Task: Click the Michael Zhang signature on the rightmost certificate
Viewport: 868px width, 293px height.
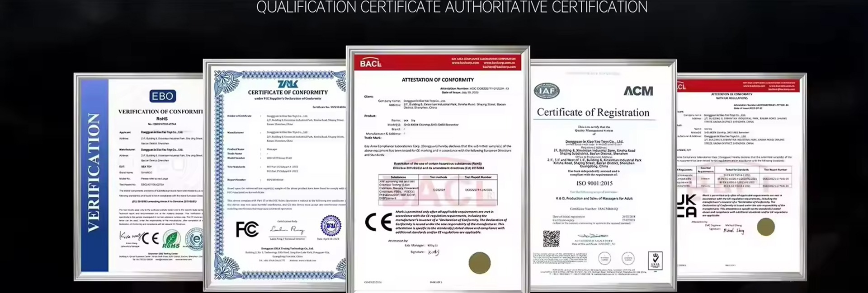Action: click(x=733, y=231)
